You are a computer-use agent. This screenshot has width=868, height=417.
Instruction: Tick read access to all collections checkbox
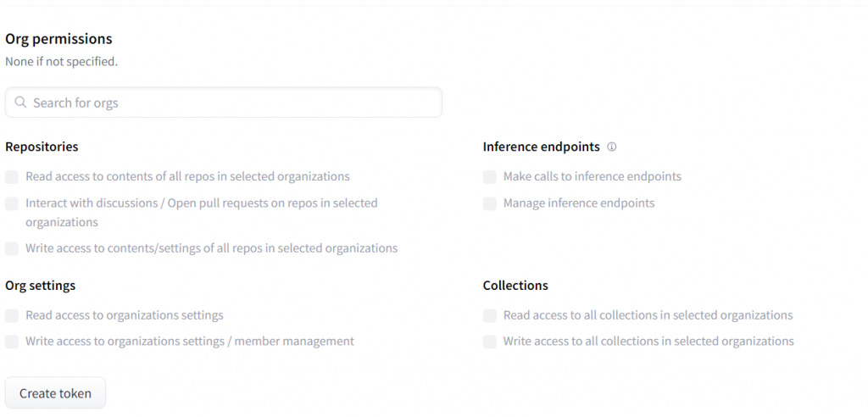pyautogui.click(x=490, y=315)
